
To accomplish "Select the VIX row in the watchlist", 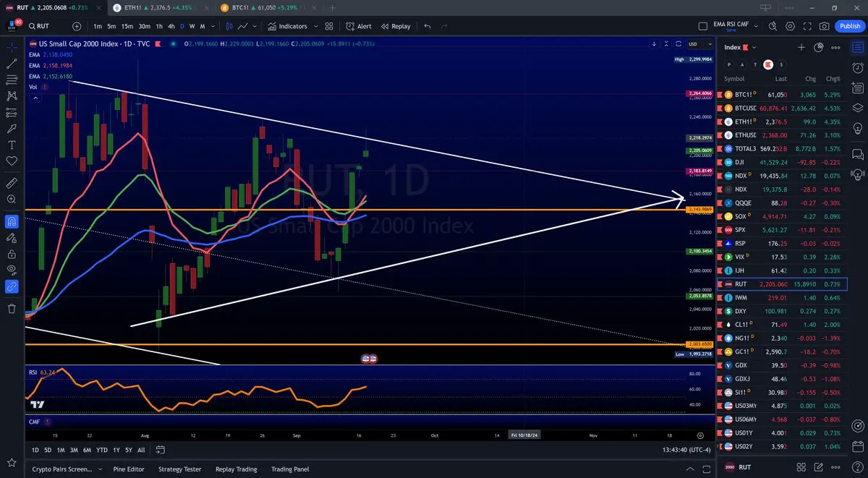I will (782, 257).
